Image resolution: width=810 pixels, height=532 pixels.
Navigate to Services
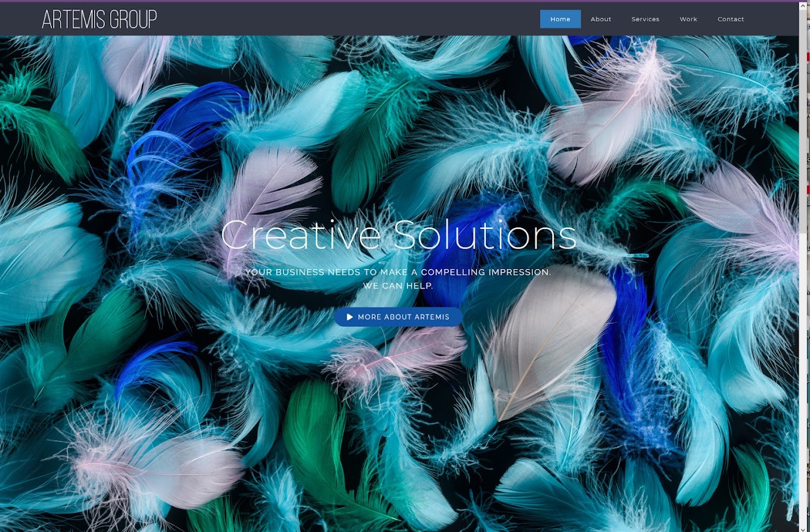pos(646,19)
